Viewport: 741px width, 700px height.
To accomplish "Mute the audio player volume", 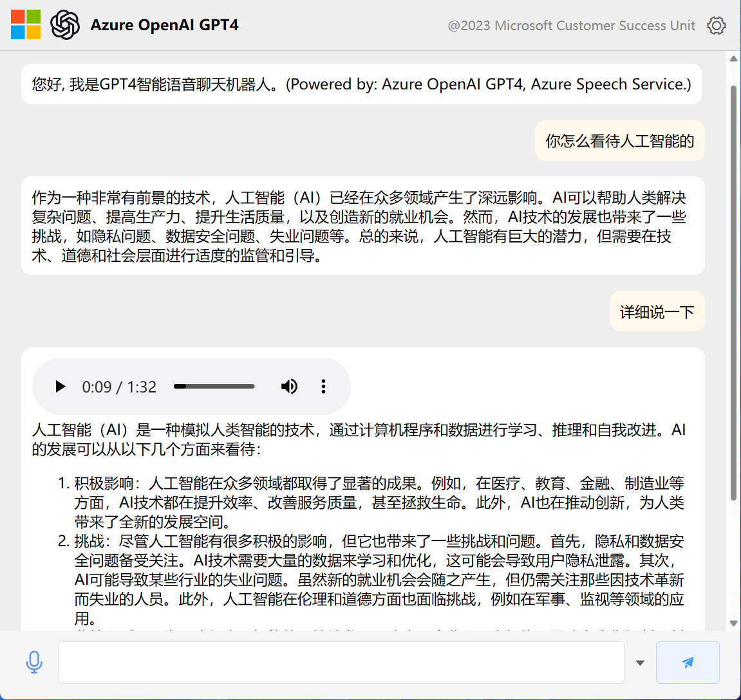I will point(289,387).
